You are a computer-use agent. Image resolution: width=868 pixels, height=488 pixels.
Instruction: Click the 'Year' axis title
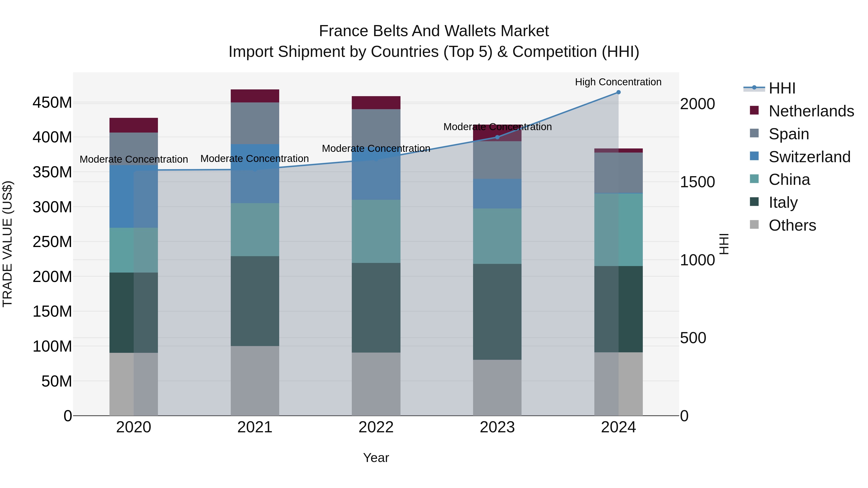376,458
